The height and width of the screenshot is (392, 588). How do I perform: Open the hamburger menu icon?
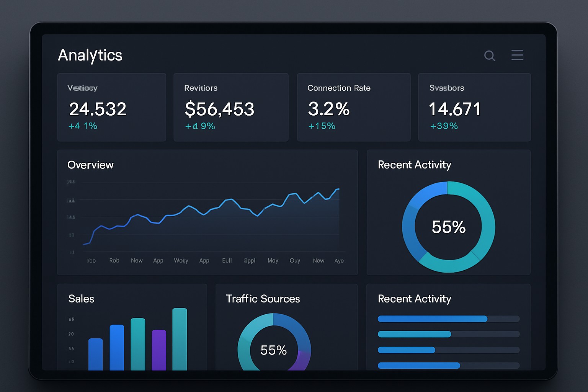coord(517,55)
